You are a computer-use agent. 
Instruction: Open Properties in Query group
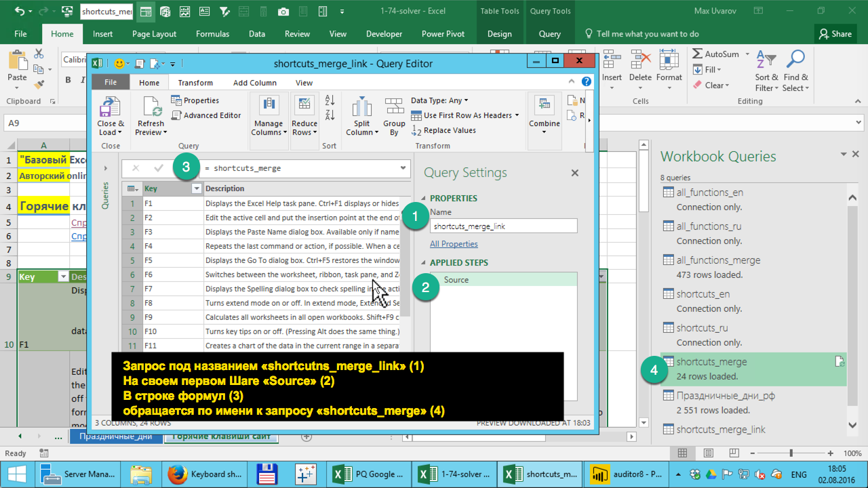(195, 100)
